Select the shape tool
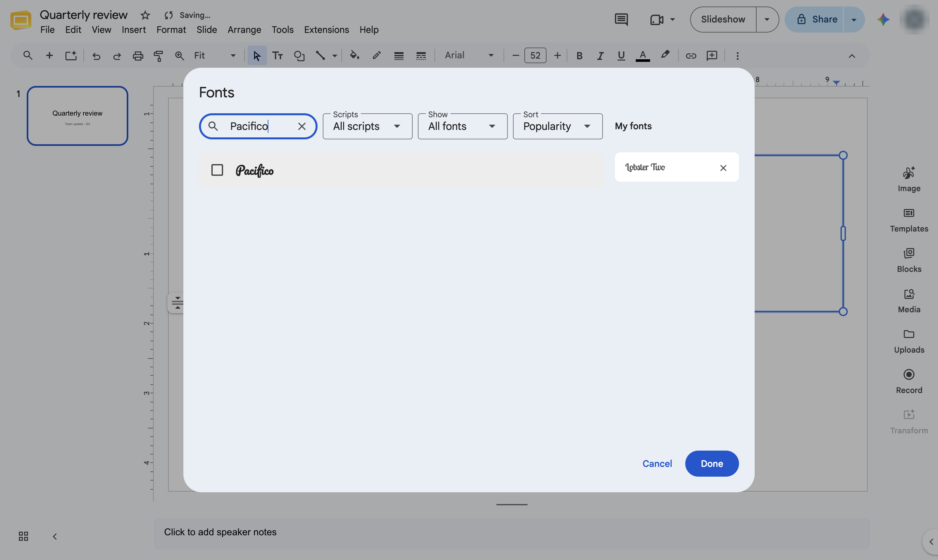Viewport: 938px width, 560px height. [x=299, y=56]
